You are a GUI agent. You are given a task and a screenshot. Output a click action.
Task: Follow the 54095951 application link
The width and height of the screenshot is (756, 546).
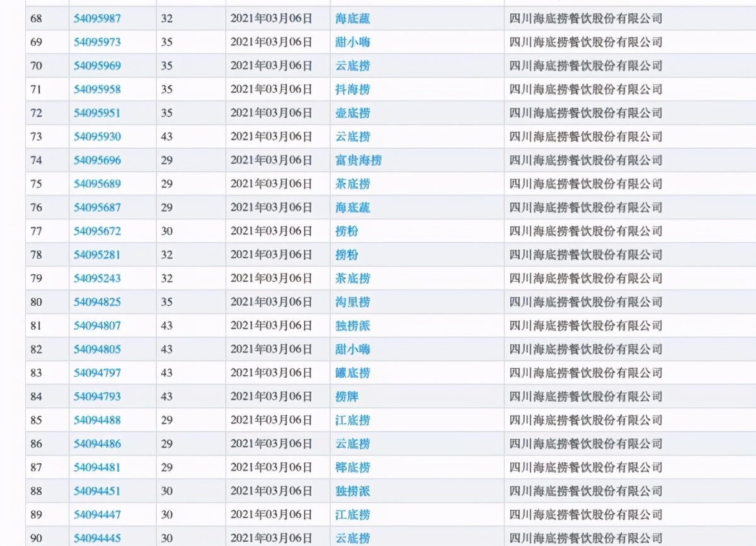(x=97, y=113)
